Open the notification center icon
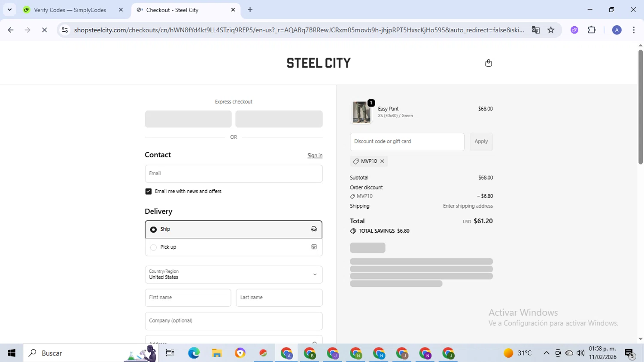This screenshot has width=644, height=362. (629, 353)
